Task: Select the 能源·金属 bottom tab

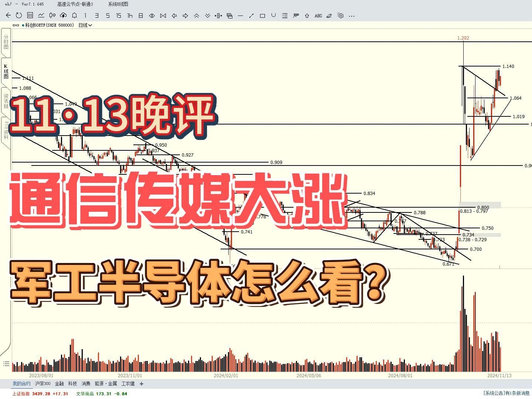Action: coord(106,384)
